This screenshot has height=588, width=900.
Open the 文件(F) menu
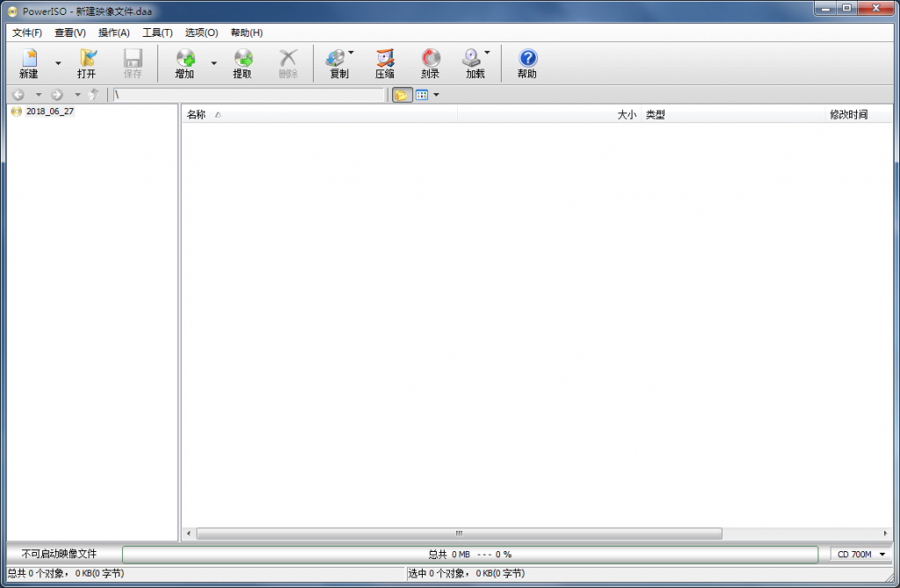(28, 32)
